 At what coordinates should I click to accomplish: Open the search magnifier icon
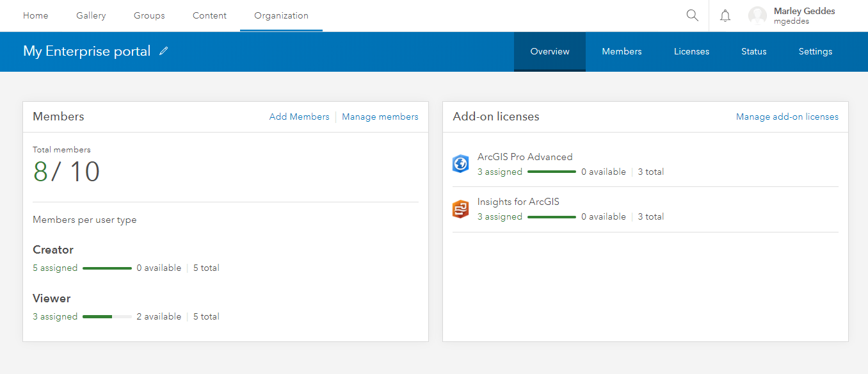[x=692, y=15]
